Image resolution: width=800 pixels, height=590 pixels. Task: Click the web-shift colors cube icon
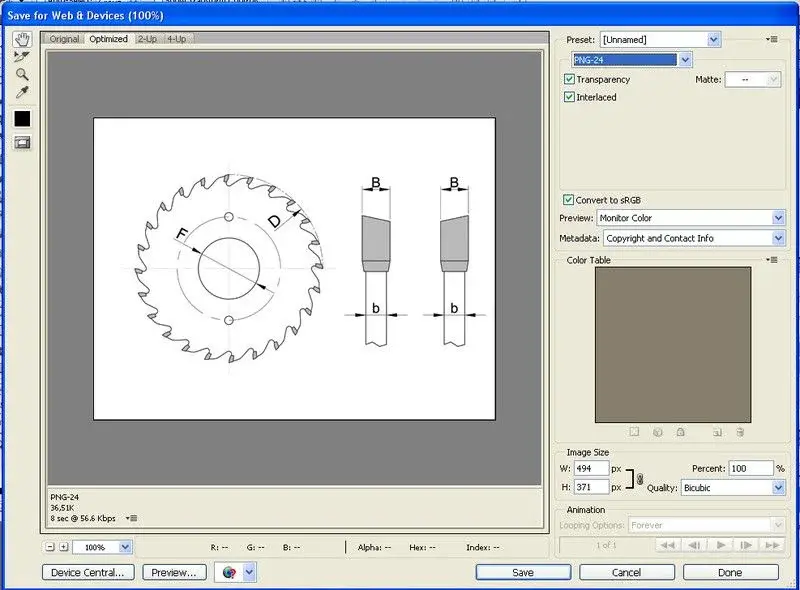[658, 432]
